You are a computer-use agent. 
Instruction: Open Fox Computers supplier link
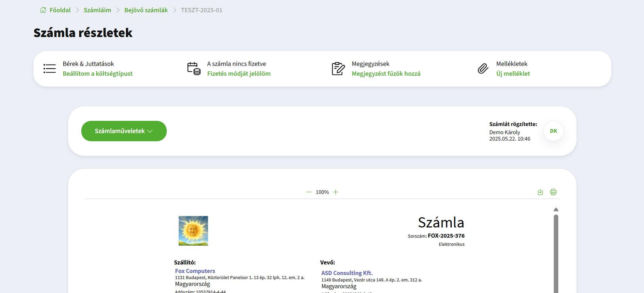[195, 271]
